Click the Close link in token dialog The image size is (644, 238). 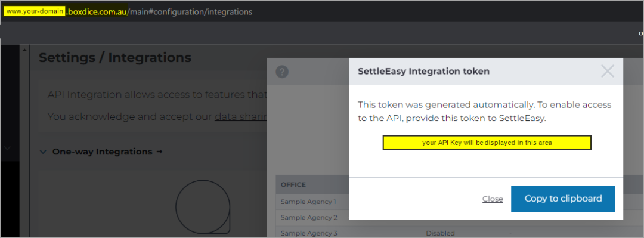tap(493, 199)
